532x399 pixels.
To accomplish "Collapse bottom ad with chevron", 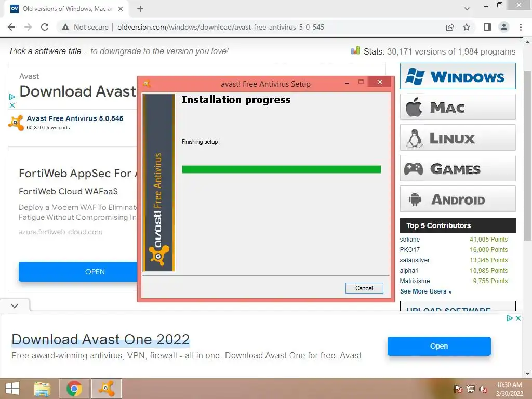I will (15, 305).
